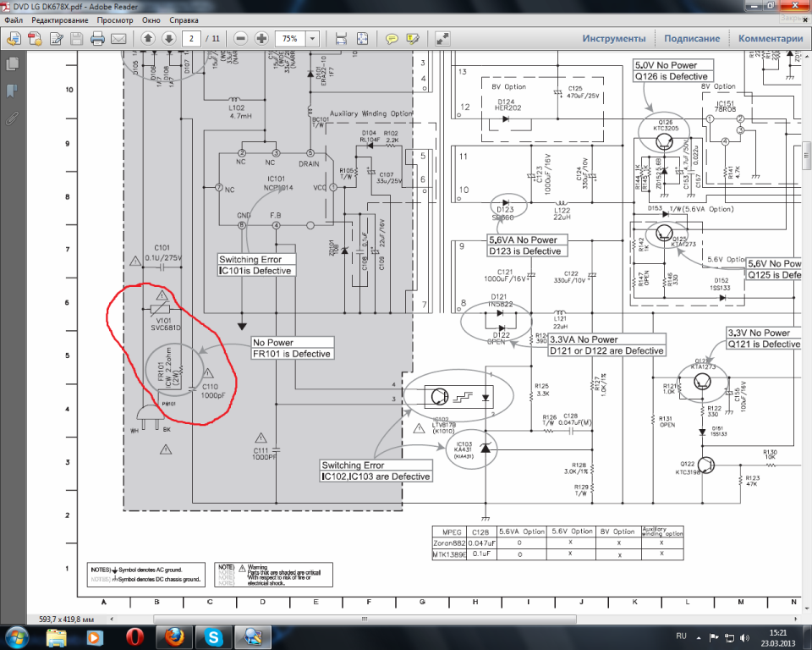812x650 pixels.
Task: Expand the Инструменты tools pane
Action: pyautogui.click(x=614, y=39)
